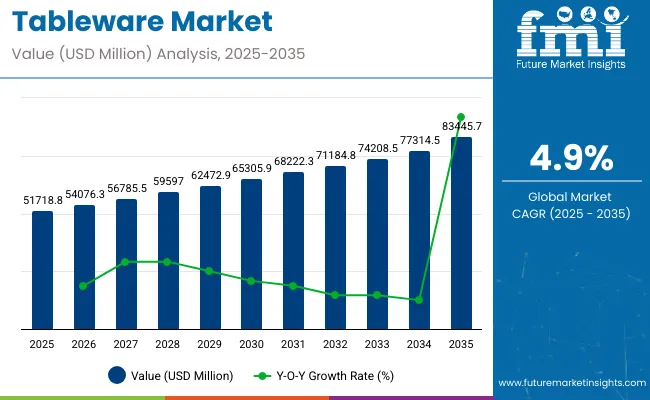Image resolution: width=650 pixels, height=400 pixels.
Task: Click the data label 74208.5
Action: pyautogui.click(x=378, y=148)
